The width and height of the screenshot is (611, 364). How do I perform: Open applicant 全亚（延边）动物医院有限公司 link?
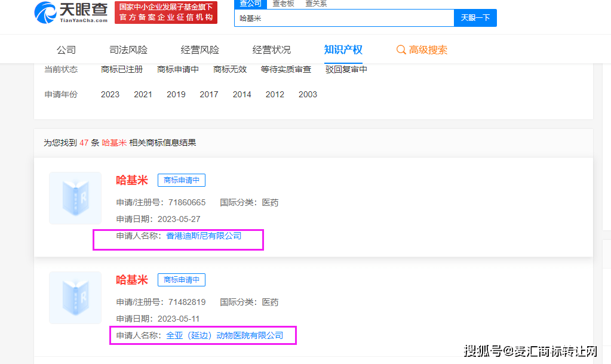pos(225,336)
